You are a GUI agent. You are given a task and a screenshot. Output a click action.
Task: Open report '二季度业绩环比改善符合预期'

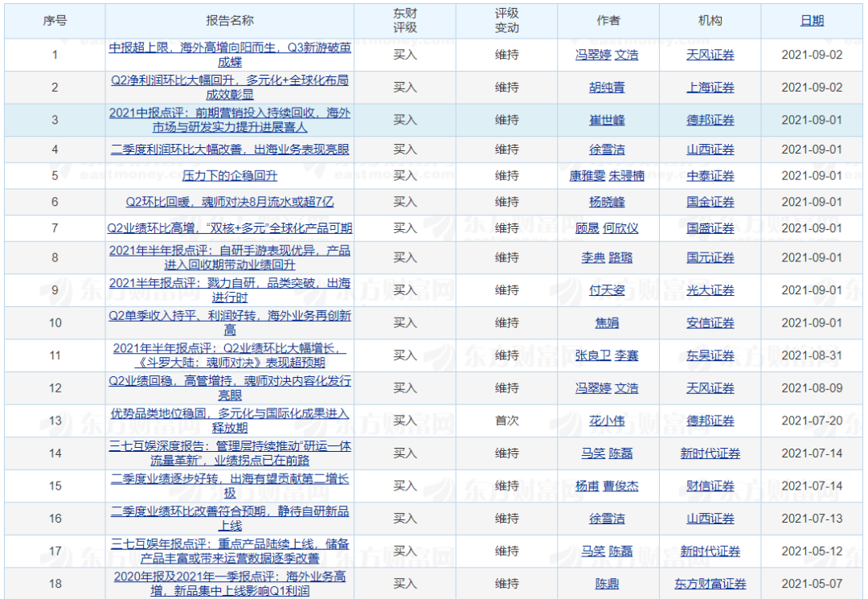pos(230,519)
